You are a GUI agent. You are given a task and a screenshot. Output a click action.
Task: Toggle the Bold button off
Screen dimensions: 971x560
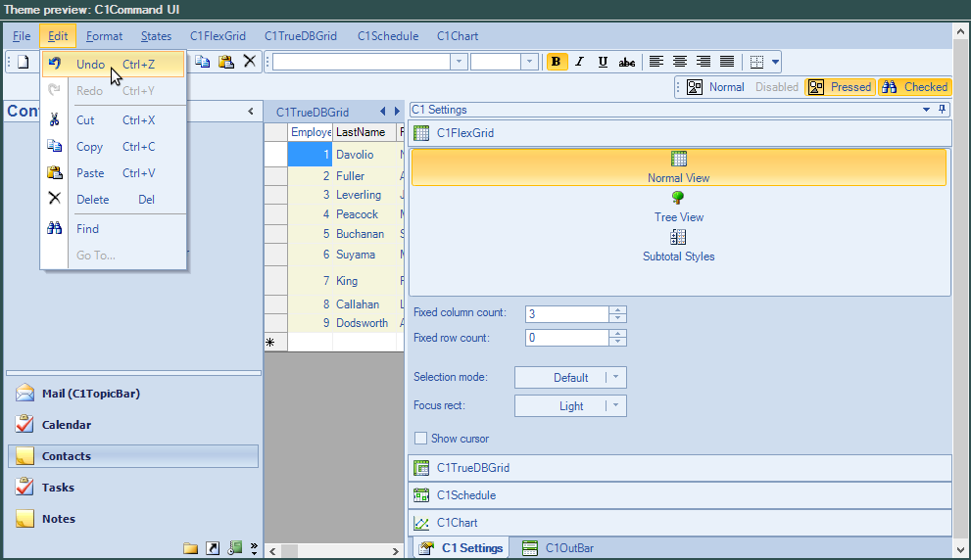[556, 62]
